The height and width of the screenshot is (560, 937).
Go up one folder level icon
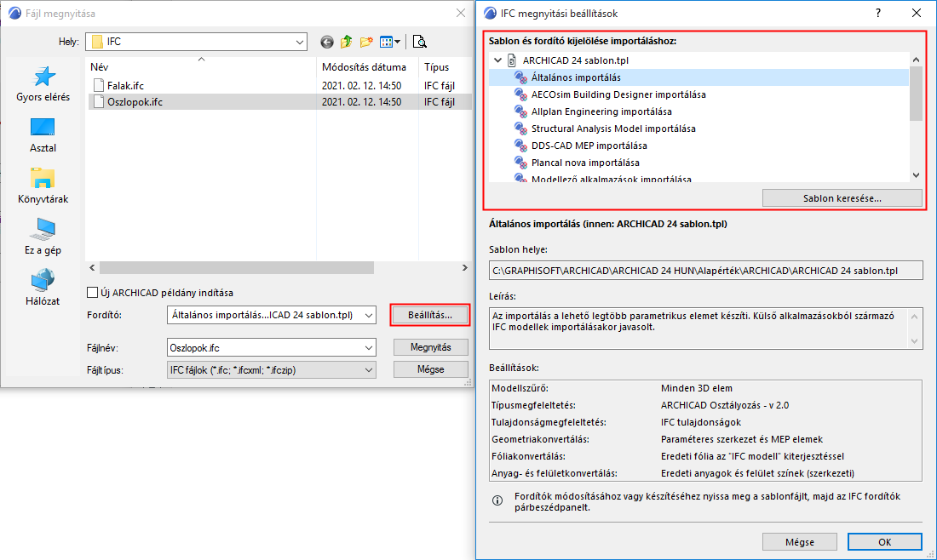point(346,42)
